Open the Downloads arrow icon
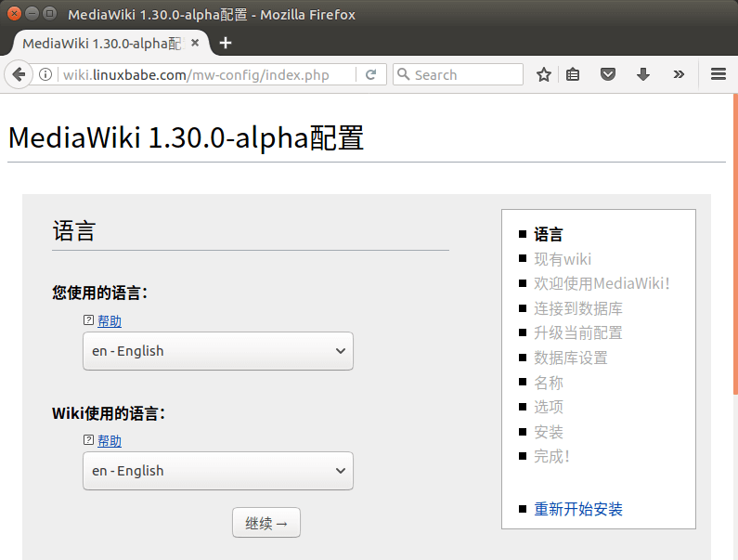Image resolution: width=738 pixels, height=560 pixels. pos(642,74)
